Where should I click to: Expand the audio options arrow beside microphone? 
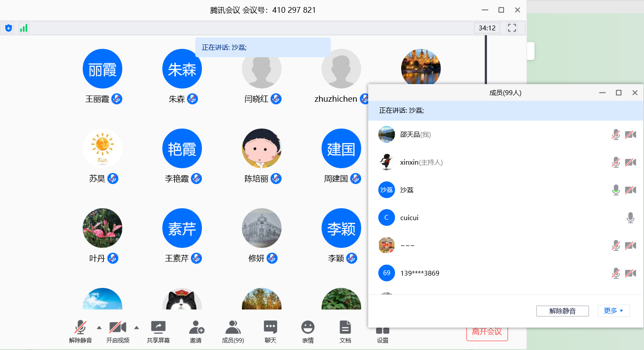tap(99, 328)
